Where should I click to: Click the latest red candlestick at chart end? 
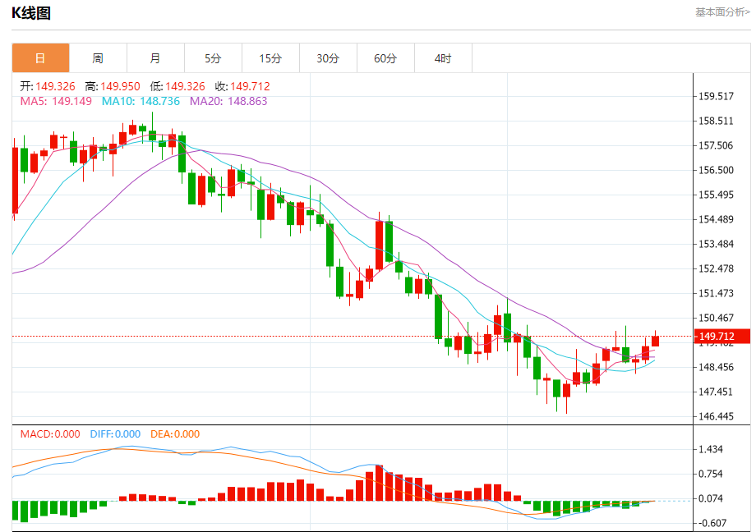pos(655,341)
